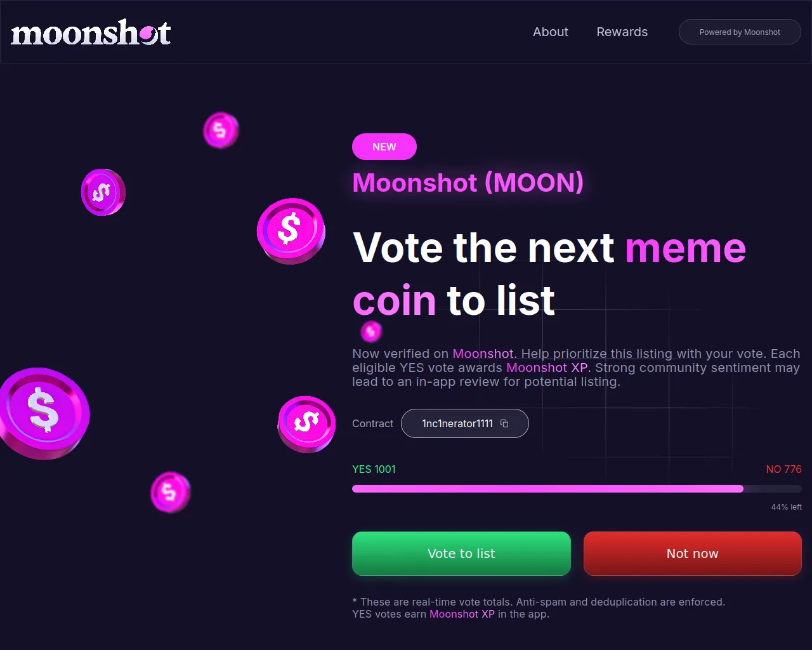Click the Moonshot (MOON) title
The image size is (812, 650).
[468, 183]
